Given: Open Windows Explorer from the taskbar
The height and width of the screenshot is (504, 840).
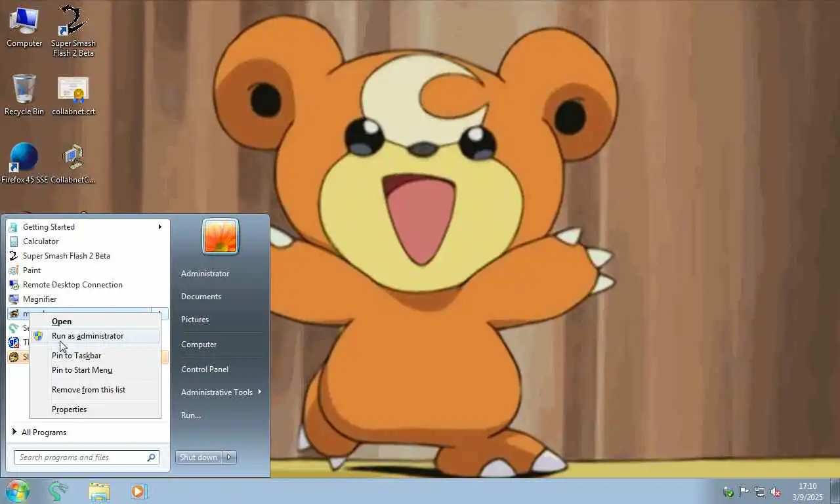Looking at the screenshot, I should tap(99, 491).
